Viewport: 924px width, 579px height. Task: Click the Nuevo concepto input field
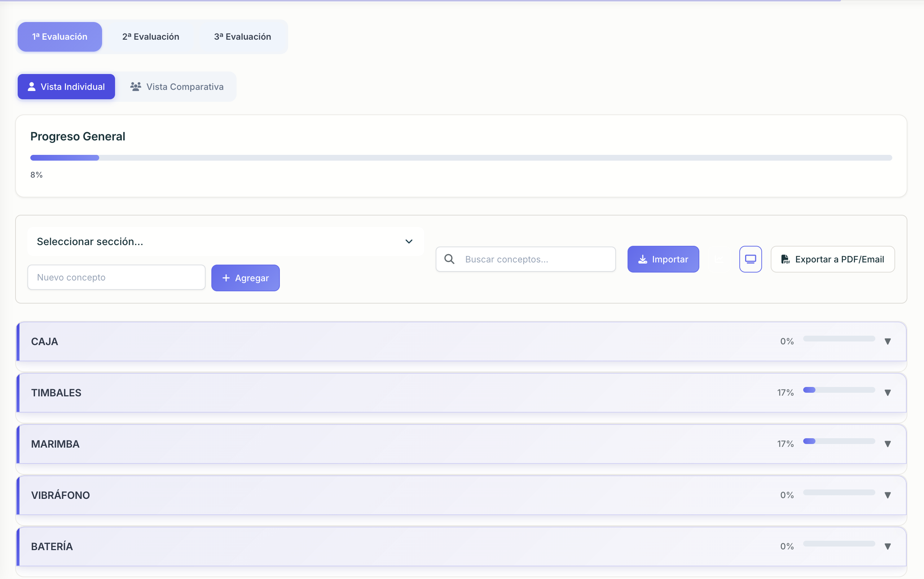tap(116, 277)
